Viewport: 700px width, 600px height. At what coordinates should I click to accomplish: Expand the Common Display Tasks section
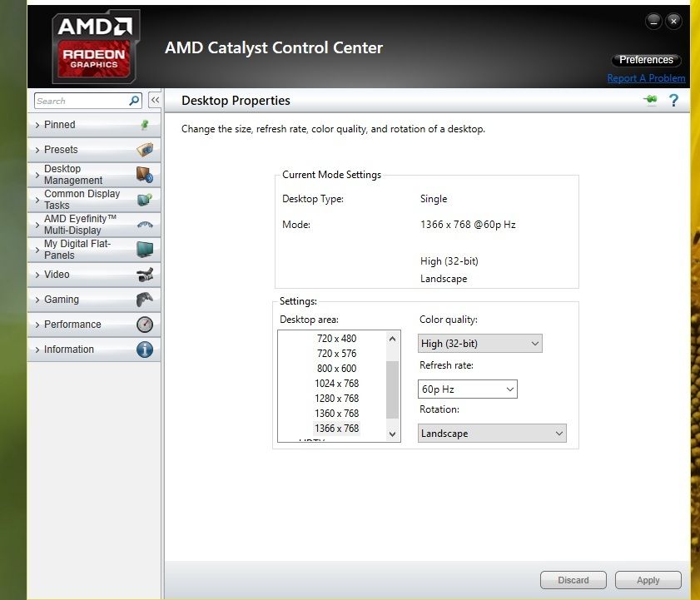pyautogui.click(x=94, y=200)
